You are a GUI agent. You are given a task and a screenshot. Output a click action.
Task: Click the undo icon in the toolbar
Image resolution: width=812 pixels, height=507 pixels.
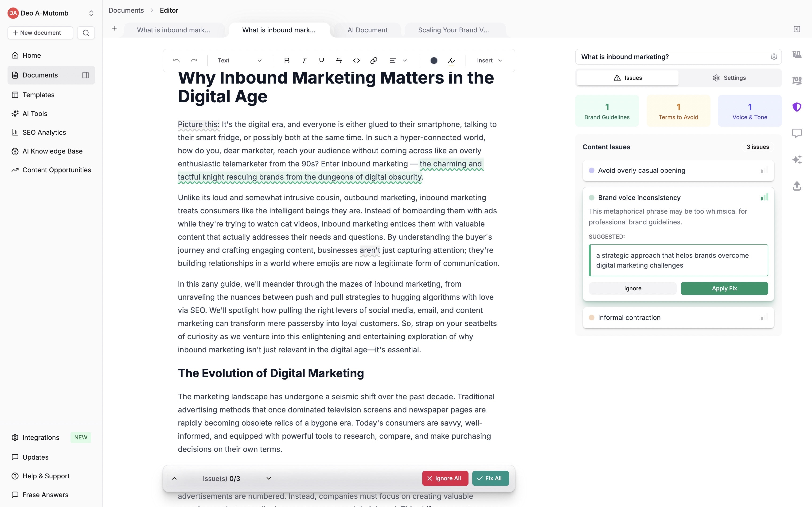[176, 60]
